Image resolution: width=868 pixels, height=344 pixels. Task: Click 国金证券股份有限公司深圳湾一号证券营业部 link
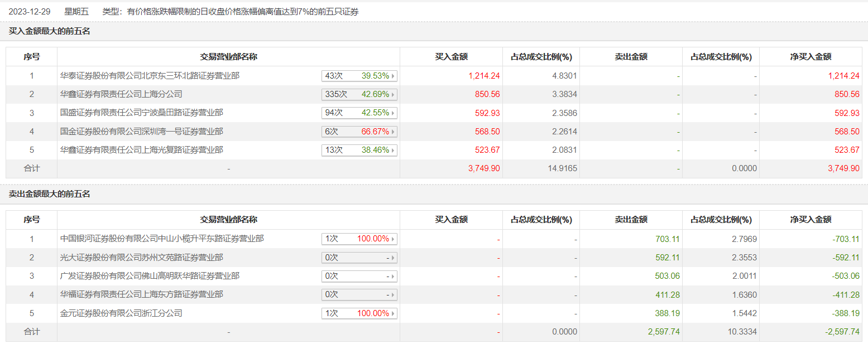pos(141,132)
